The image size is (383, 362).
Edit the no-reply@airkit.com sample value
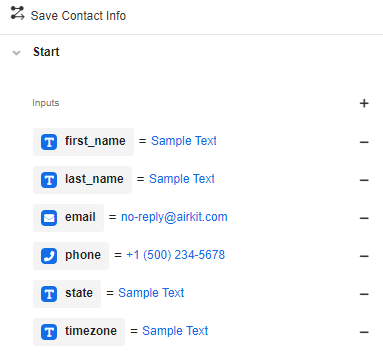(174, 217)
